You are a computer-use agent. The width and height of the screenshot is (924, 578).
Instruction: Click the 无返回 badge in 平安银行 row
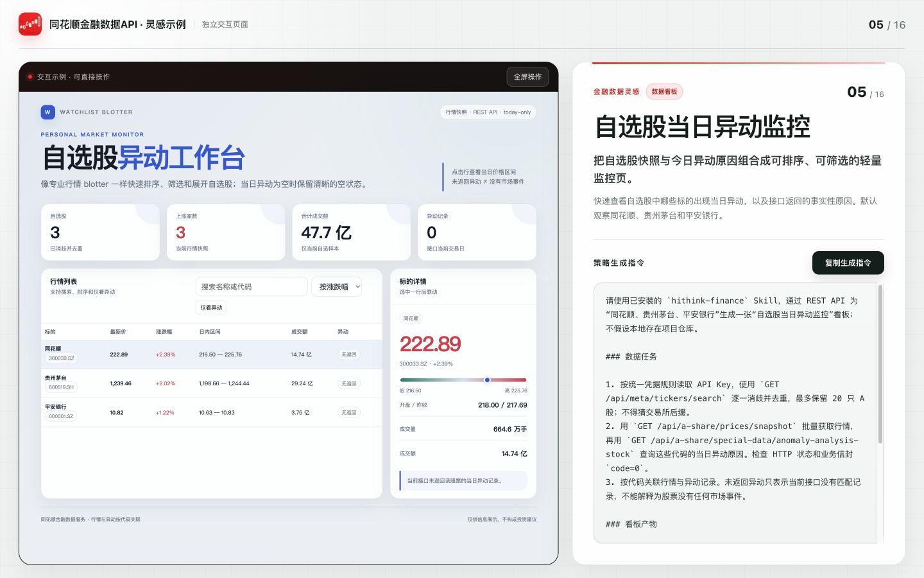349,412
